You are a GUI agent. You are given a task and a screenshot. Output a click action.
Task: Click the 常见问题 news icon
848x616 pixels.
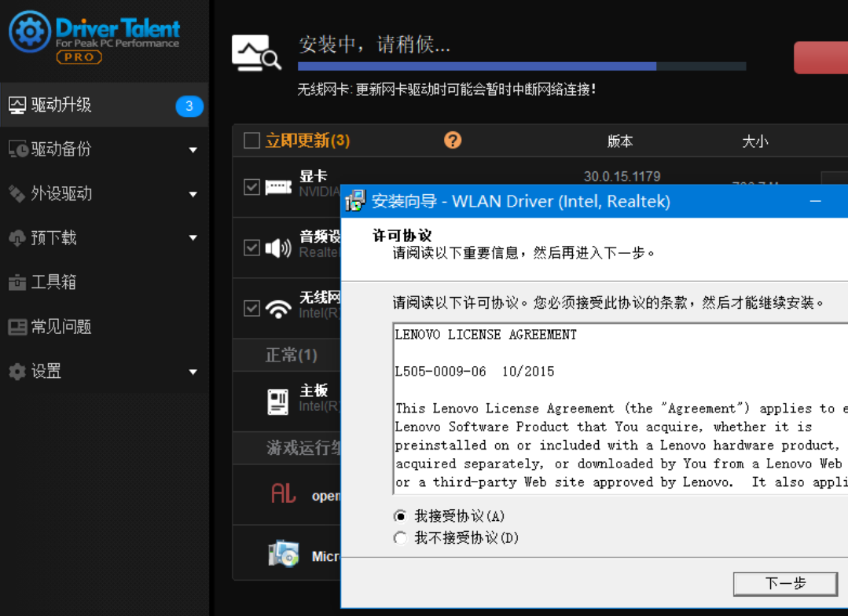tap(17, 327)
